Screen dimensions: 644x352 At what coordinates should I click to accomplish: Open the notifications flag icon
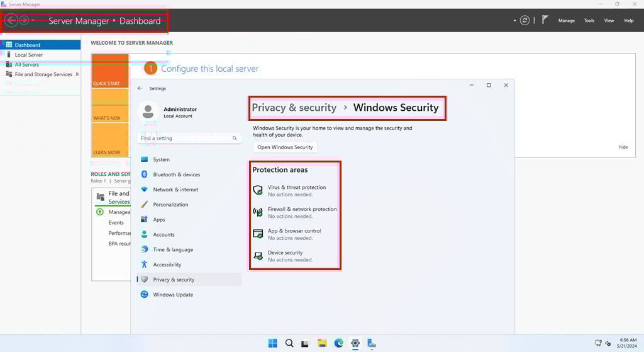point(545,20)
